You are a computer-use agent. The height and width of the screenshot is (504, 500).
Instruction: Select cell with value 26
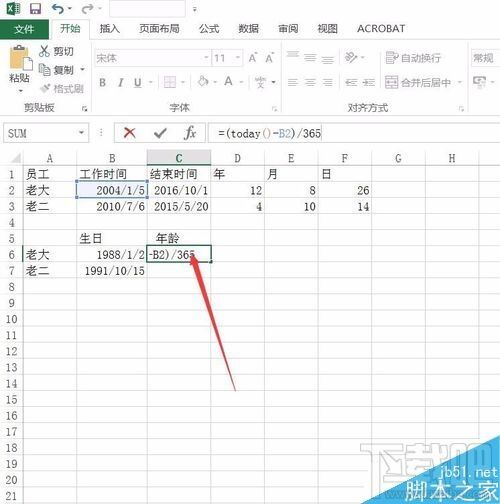(345, 190)
